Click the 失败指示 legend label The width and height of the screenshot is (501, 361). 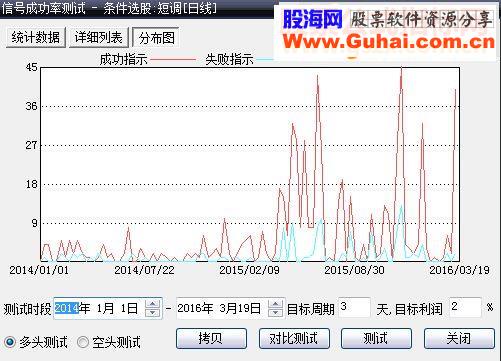coord(230,60)
